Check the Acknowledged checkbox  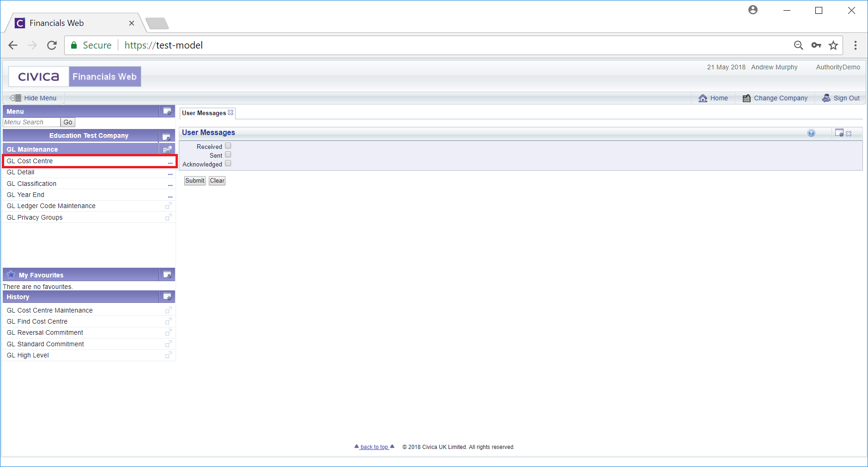pyautogui.click(x=228, y=164)
